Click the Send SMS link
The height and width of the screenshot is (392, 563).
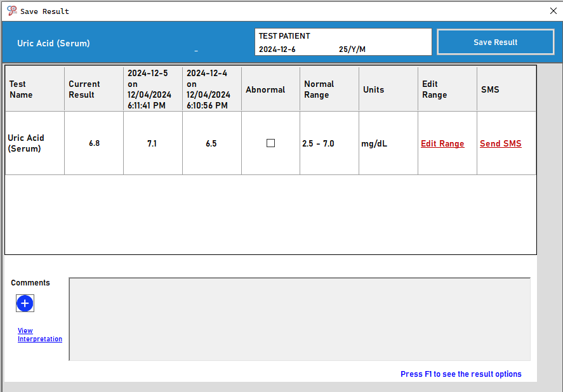(x=500, y=144)
